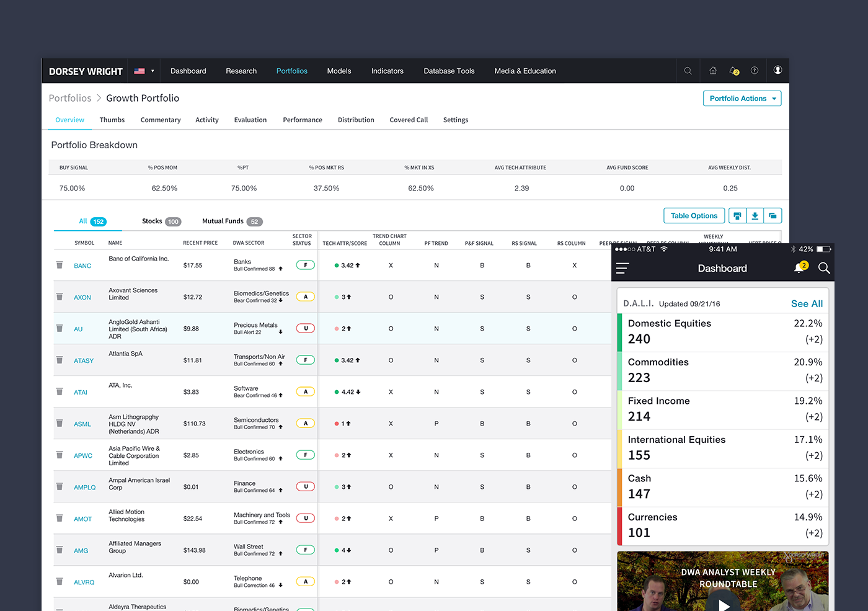Select the All 152 filter tab

click(x=92, y=221)
